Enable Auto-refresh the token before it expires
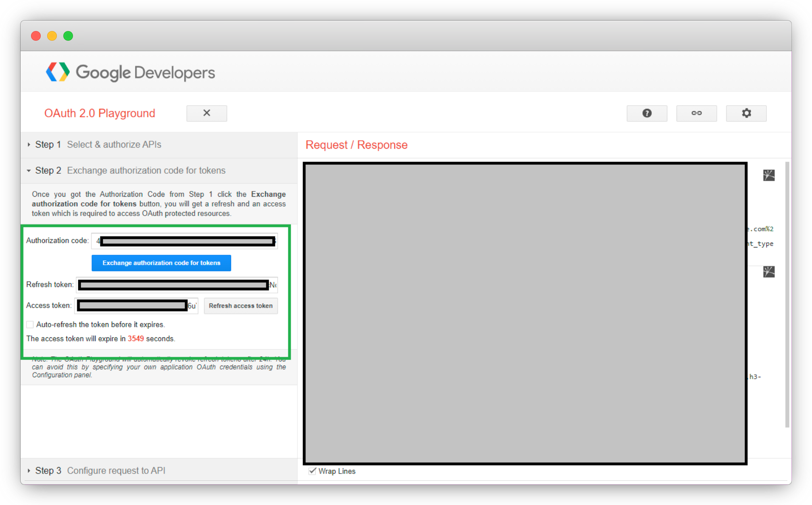This screenshot has width=812, height=505. coord(30,324)
